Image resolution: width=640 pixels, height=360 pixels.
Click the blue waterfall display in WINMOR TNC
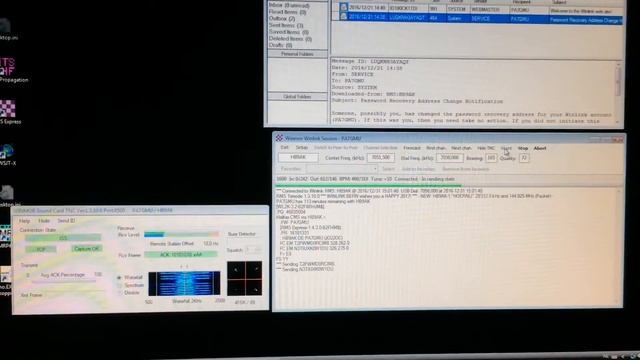pyautogui.click(x=184, y=283)
